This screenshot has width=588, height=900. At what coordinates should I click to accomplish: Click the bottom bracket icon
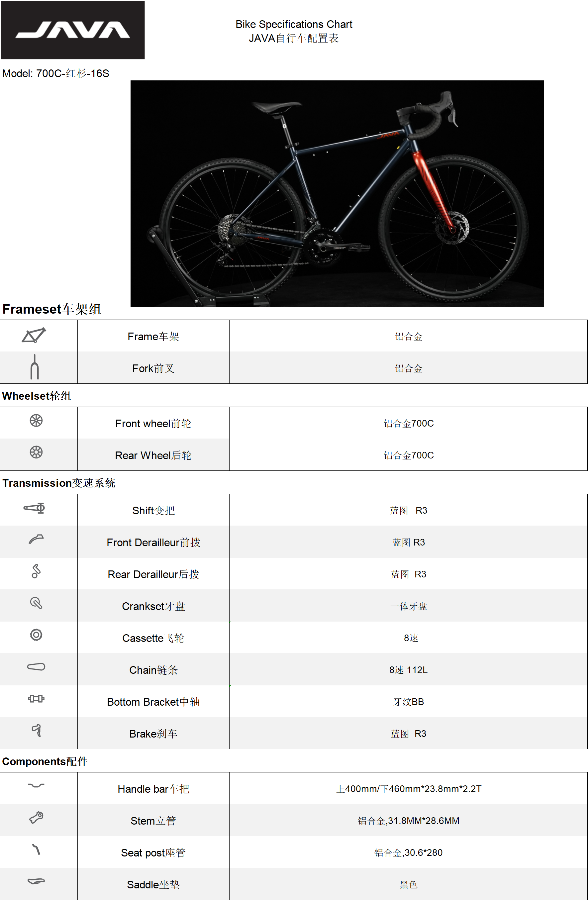pos(36,698)
